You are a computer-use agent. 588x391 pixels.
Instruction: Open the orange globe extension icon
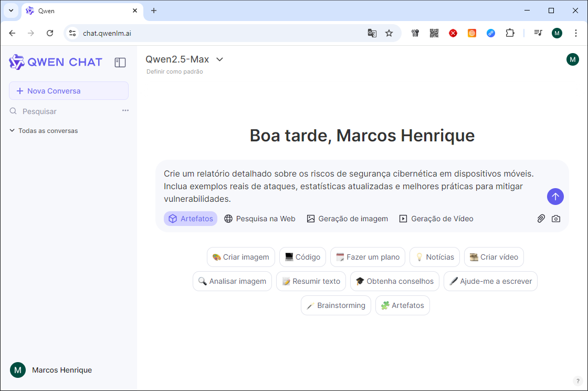click(x=472, y=33)
